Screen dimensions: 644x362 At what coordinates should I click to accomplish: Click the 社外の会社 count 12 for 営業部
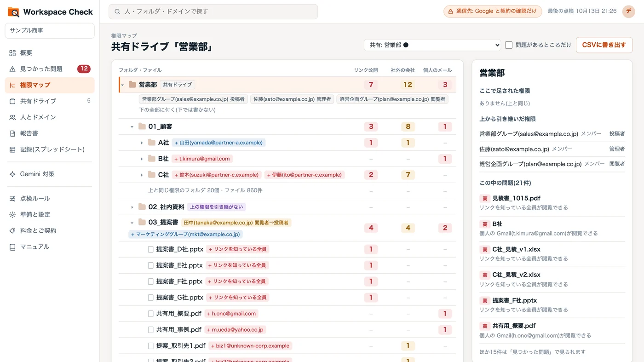tap(408, 85)
